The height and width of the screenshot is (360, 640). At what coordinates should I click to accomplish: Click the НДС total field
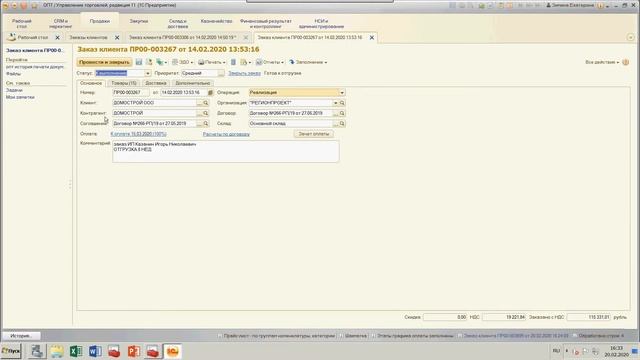pyautogui.click(x=504, y=317)
